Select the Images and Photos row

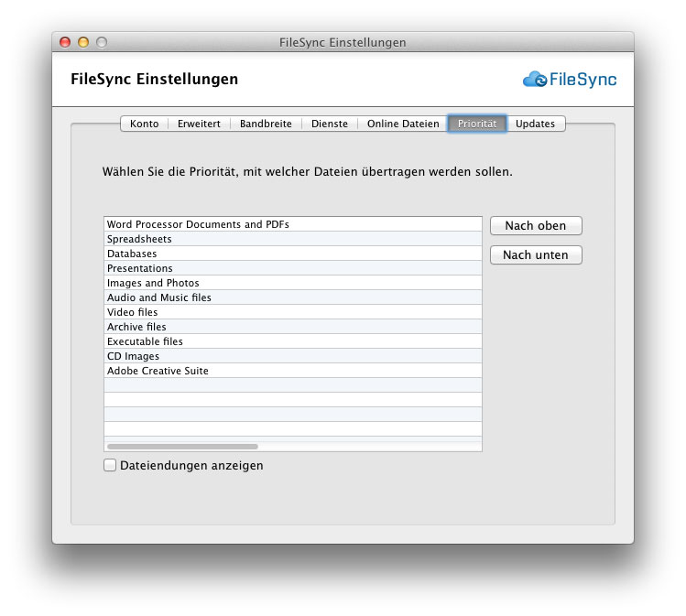coord(293,283)
